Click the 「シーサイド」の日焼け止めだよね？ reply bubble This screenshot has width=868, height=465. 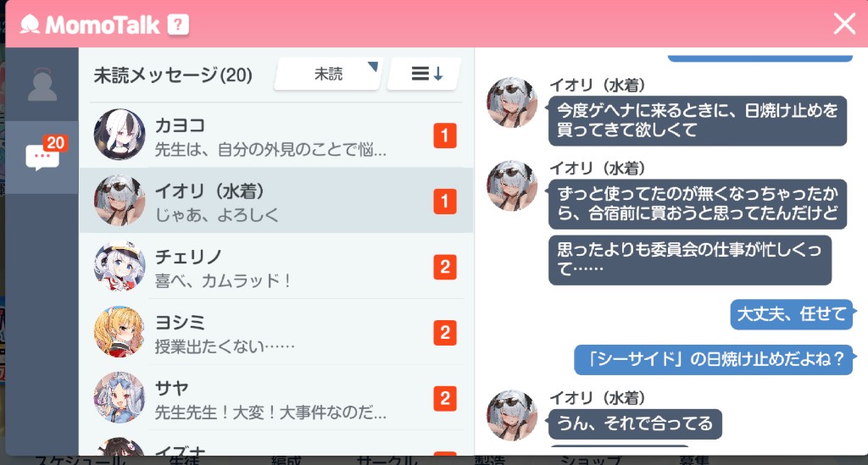point(714,359)
